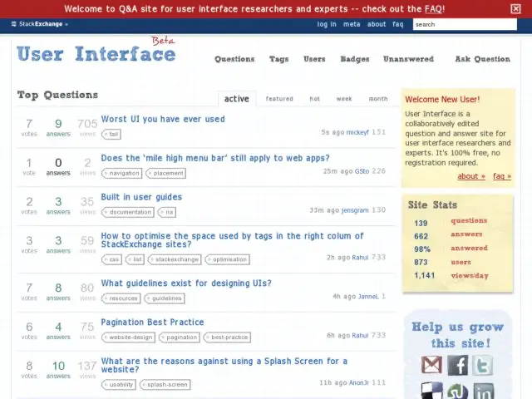This screenshot has width=532, height=399.
Task: Share the site on Twitter icon
Action: click(x=482, y=365)
